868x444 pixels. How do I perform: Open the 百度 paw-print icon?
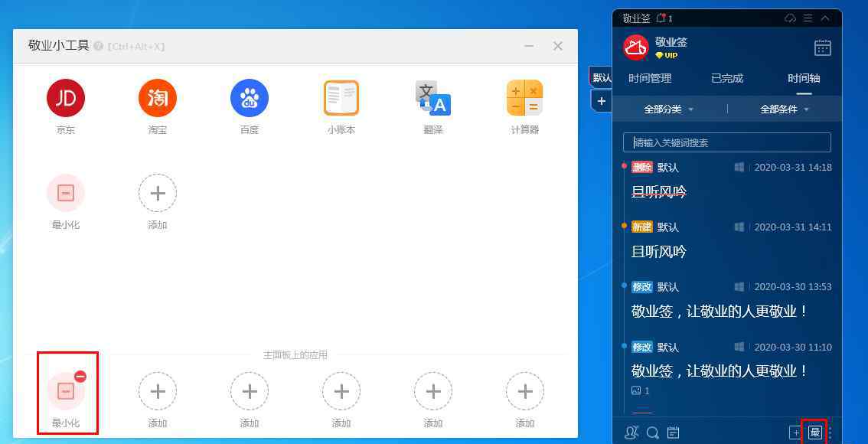click(x=250, y=98)
